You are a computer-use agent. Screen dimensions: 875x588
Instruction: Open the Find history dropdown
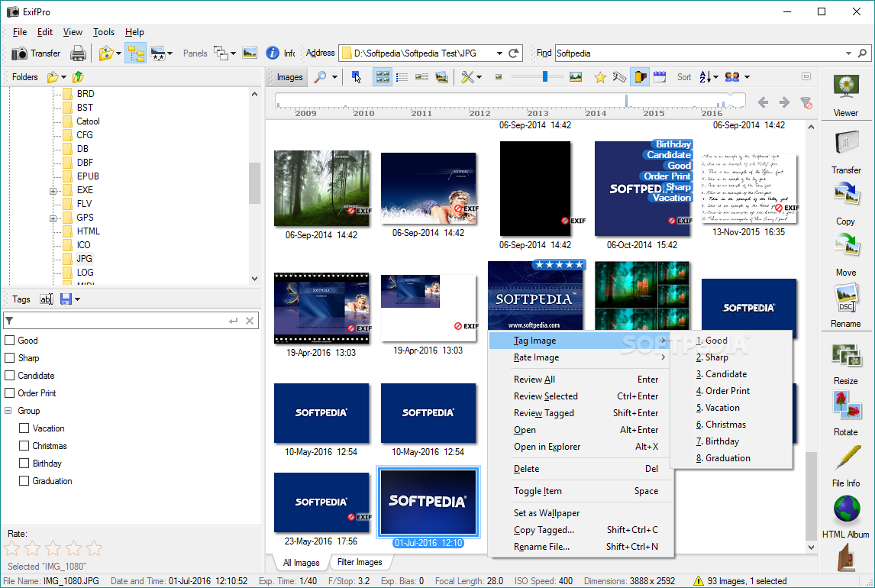tap(848, 53)
